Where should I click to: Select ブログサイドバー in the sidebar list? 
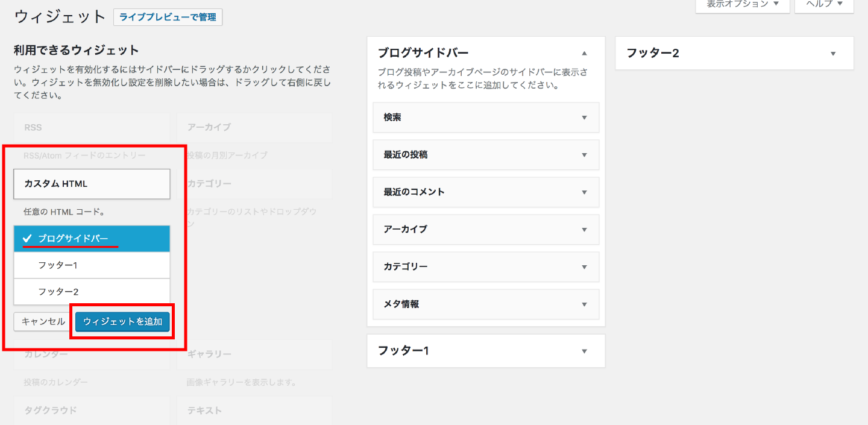tap(92, 239)
